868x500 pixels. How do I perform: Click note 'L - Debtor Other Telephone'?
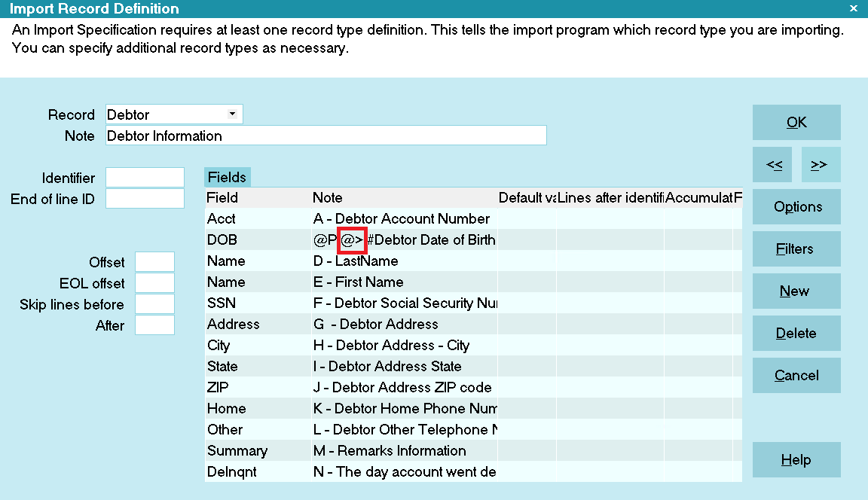(x=404, y=429)
